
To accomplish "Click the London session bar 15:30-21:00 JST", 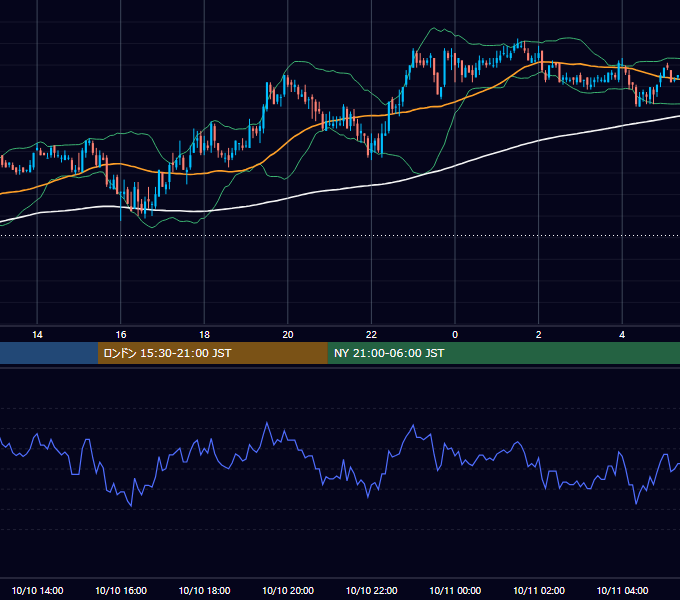I will point(212,353).
